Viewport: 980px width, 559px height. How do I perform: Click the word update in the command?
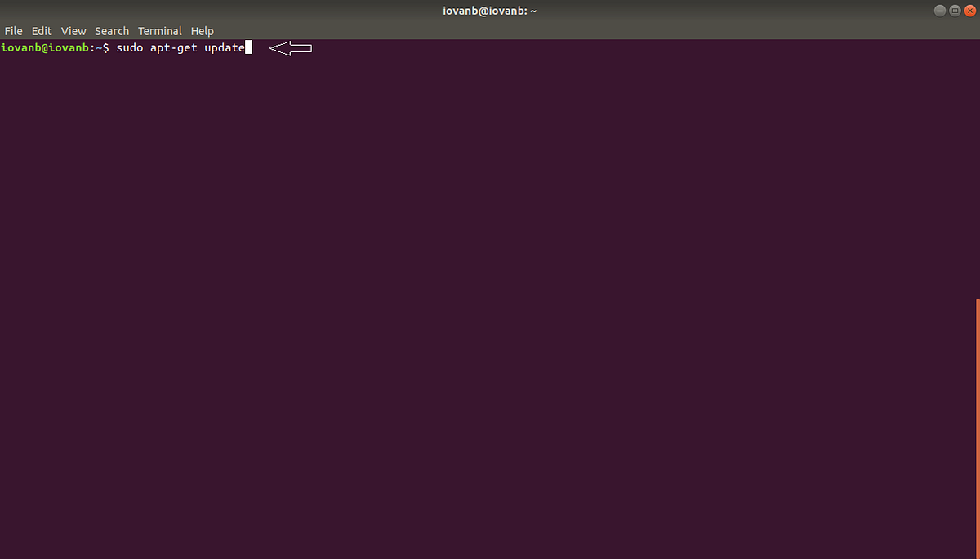[225, 47]
